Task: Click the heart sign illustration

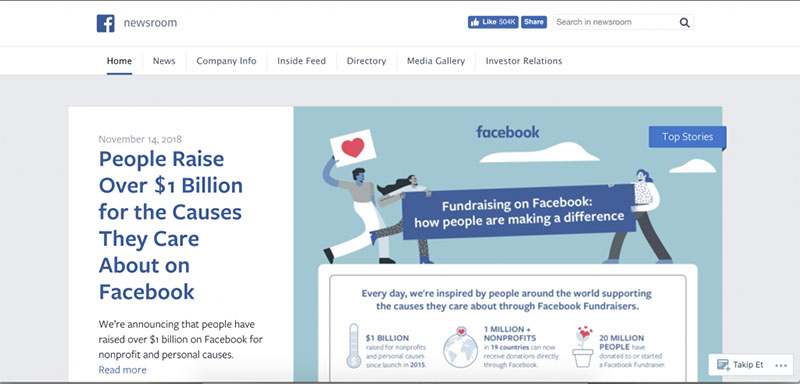Action: [353, 148]
